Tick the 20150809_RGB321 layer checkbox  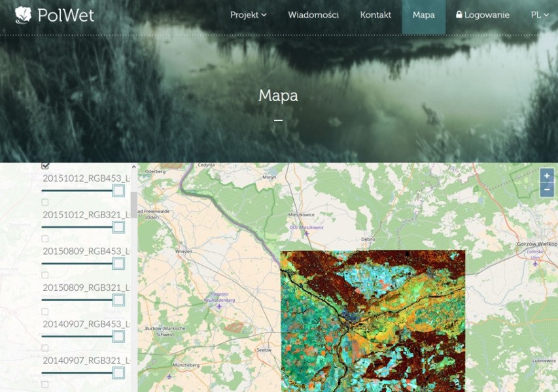coord(45,275)
